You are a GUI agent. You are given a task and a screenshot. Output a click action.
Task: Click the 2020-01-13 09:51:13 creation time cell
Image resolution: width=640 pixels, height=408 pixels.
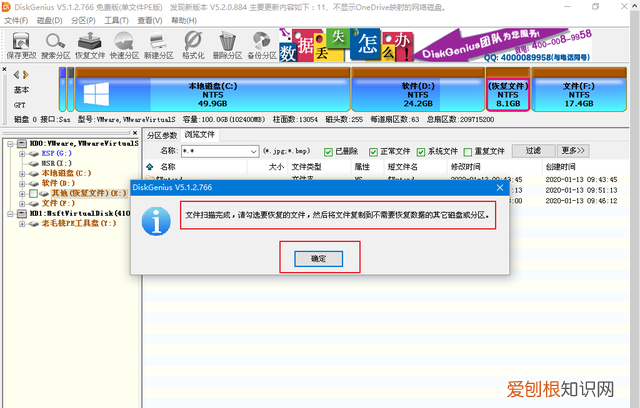tap(581, 190)
